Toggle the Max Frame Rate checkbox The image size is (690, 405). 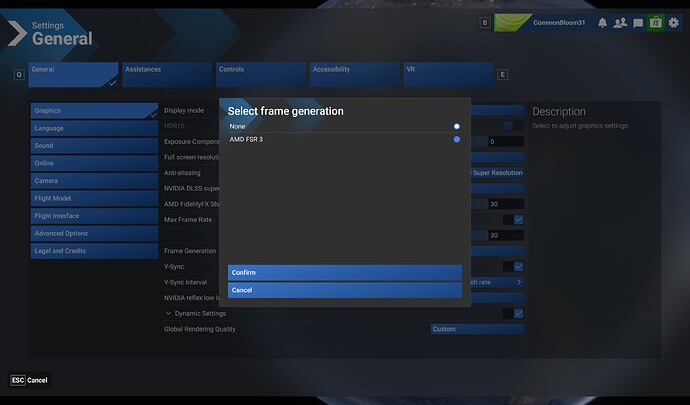[x=518, y=219]
